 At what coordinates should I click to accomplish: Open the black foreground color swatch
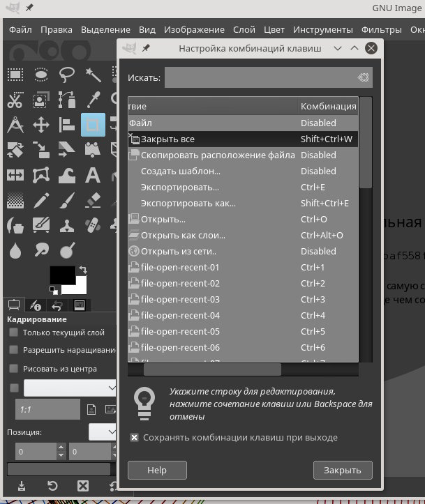[62, 275]
